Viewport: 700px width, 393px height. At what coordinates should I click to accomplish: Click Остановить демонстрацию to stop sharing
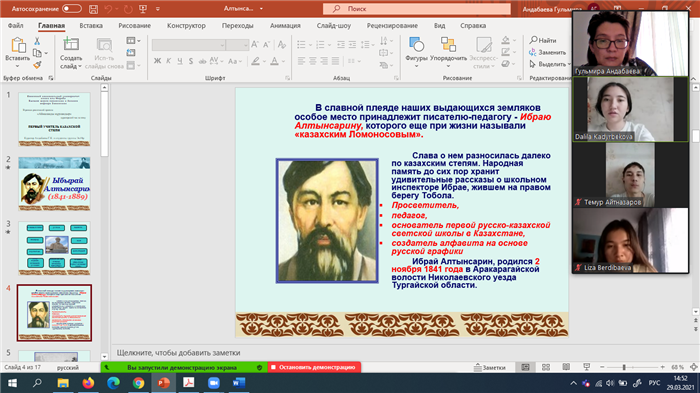314,367
